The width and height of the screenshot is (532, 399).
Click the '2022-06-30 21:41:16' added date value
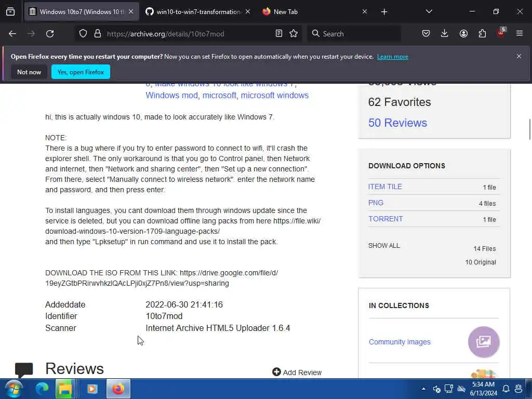(184, 304)
